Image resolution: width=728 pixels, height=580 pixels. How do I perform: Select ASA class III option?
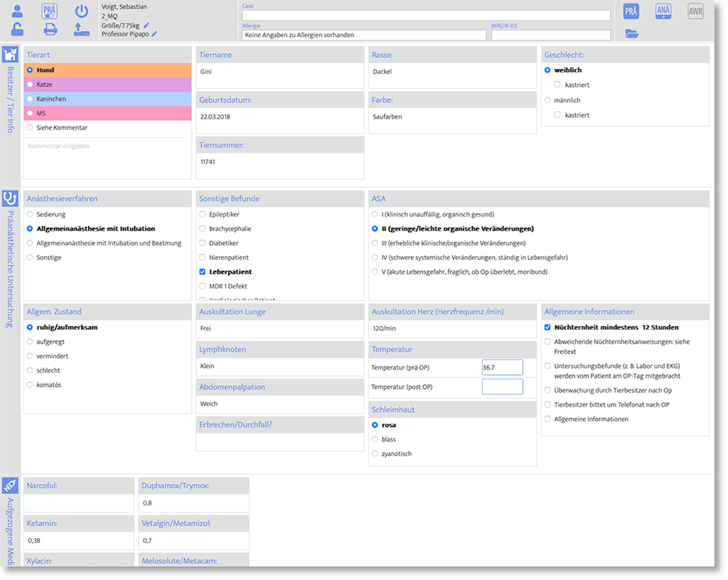375,243
